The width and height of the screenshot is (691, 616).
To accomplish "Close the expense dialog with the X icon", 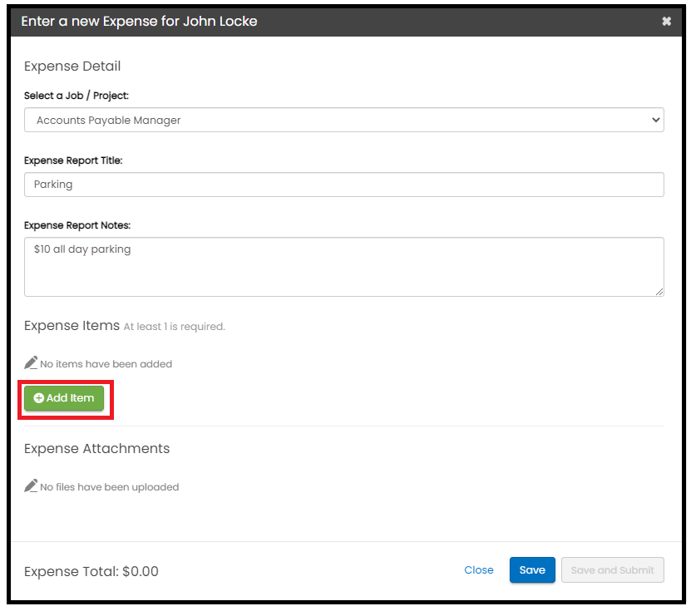I will point(666,21).
